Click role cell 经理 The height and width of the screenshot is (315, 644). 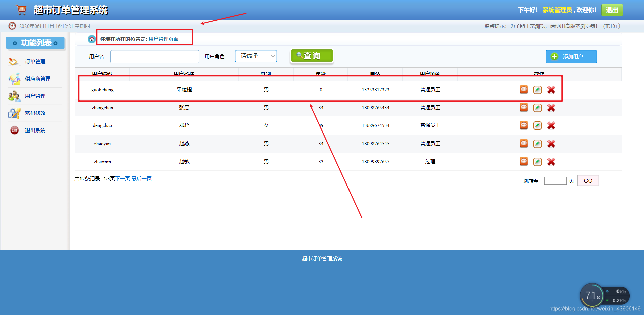point(430,162)
